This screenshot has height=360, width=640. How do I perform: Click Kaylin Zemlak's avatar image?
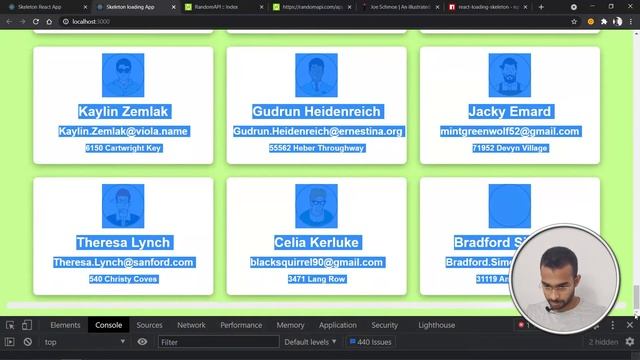coord(123,75)
